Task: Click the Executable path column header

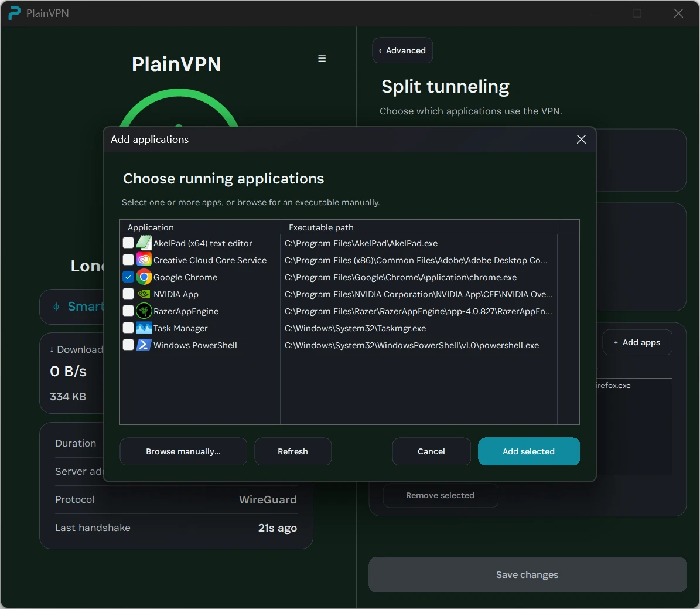Action: point(419,227)
